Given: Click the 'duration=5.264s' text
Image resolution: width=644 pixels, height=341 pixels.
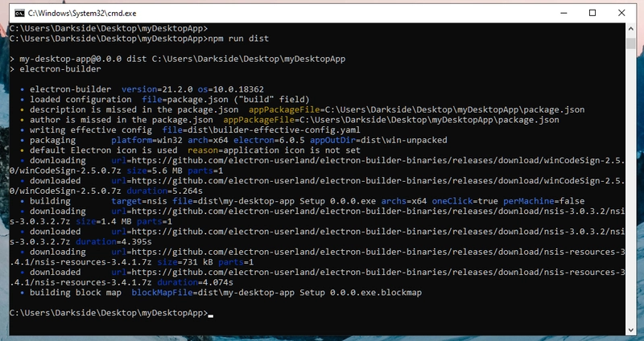Looking at the screenshot, I should tap(165, 191).
